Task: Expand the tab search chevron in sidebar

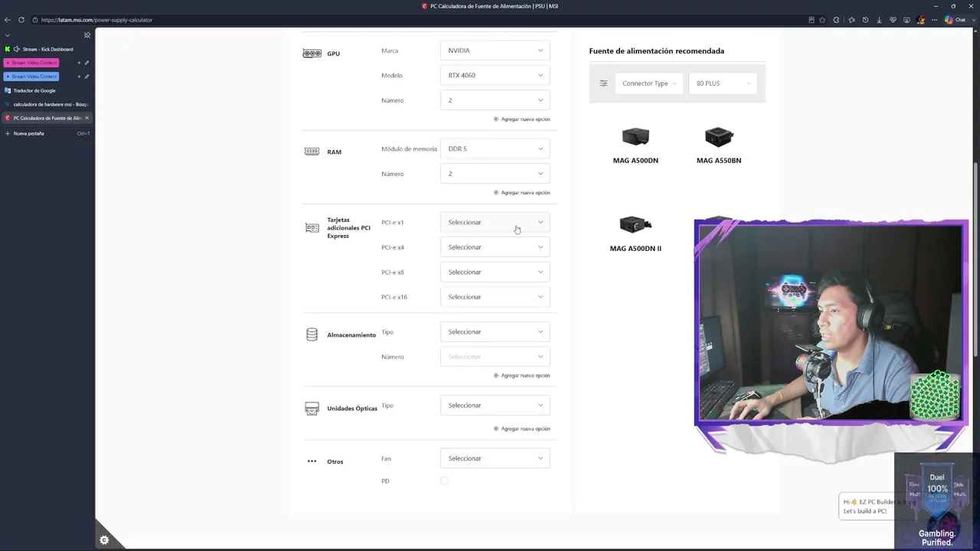Action: 8,35
